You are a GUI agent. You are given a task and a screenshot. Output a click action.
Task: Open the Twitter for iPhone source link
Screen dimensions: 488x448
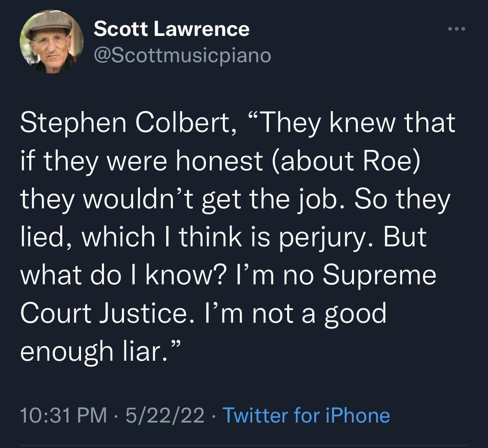[x=306, y=415]
